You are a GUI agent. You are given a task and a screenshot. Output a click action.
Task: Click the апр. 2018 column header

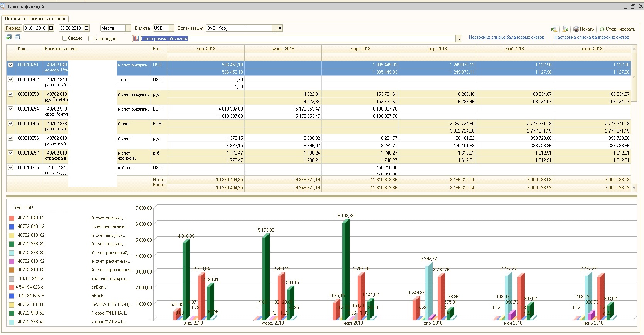438,49
